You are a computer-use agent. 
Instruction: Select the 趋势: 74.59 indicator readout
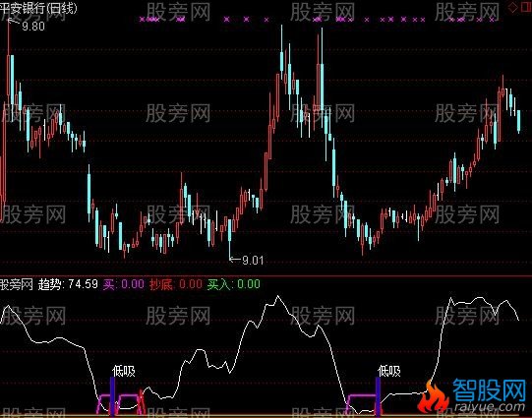[68, 284]
